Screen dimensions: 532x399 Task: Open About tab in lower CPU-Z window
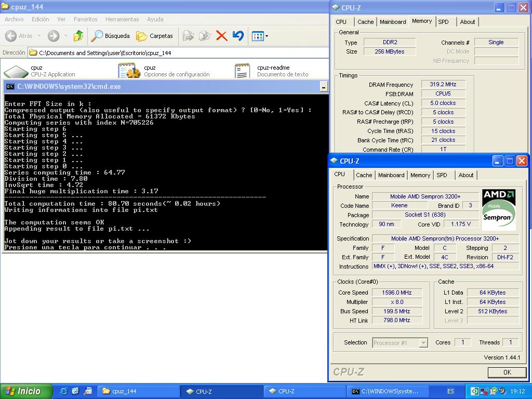tap(466, 175)
